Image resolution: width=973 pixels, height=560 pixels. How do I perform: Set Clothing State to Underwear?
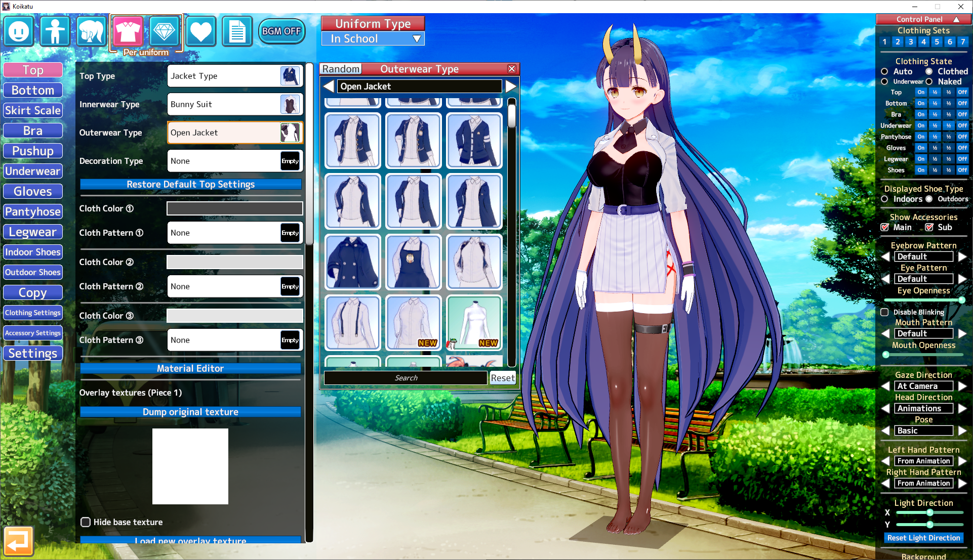click(x=884, y=81)
